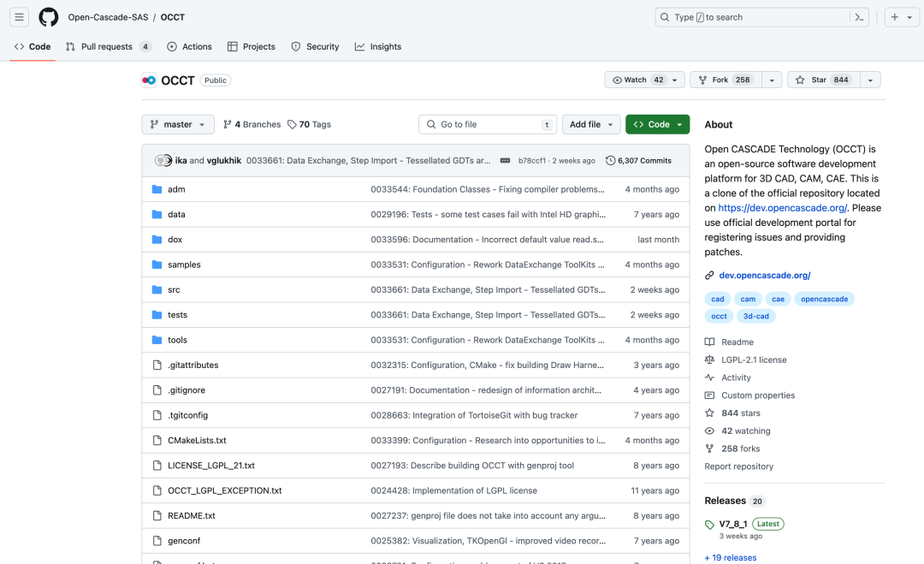Open the Pull requests tab
Image resolution: width=924 pixels, height=564 pixels.
pos(108,46)
